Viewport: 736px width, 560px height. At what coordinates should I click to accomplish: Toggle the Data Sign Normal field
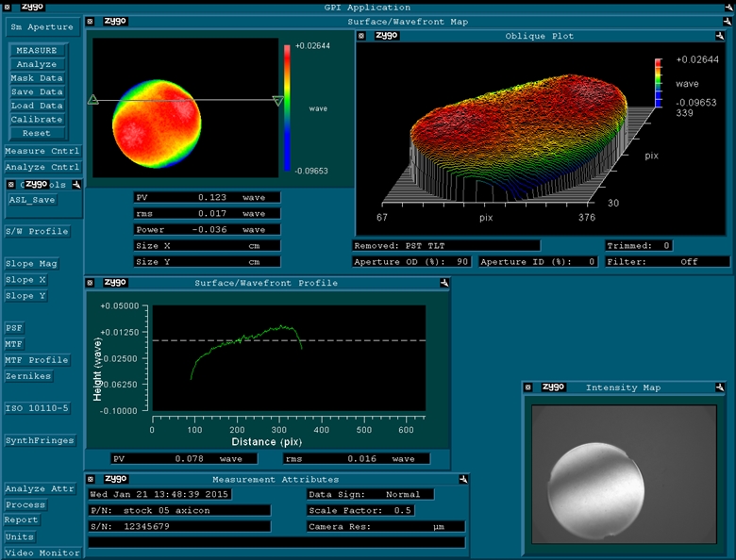[x=370, y=494]
